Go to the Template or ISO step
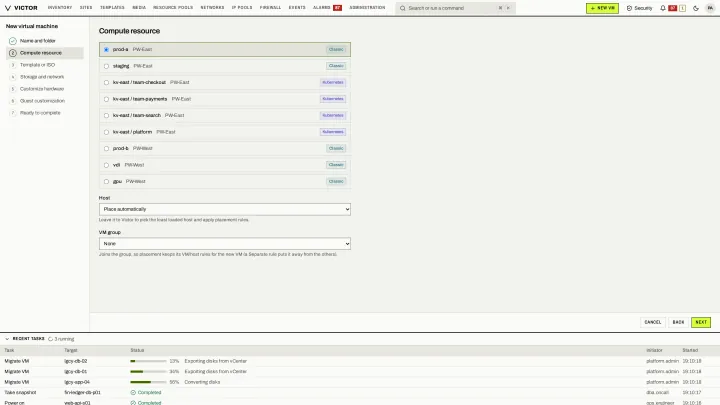Screen dimensions: 720x405 (x=45, y=65)
